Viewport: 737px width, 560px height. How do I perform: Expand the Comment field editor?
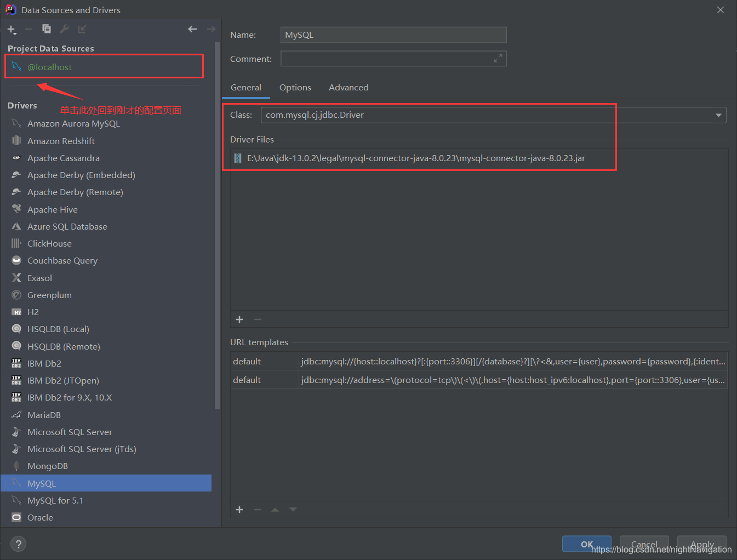tap(498, 58)
